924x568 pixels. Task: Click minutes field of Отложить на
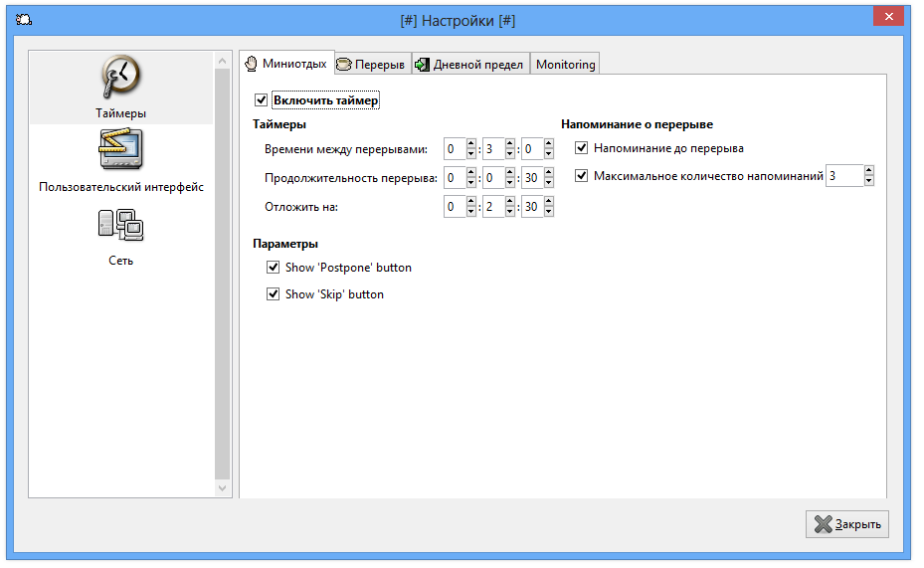tap(493, 207)
